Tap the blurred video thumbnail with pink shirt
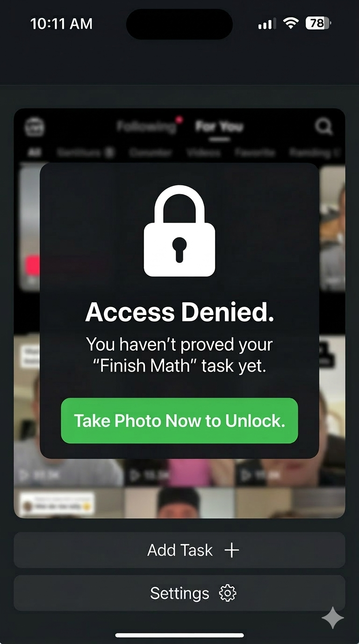This screenshot has width=359, height=644. pos(179,472)
